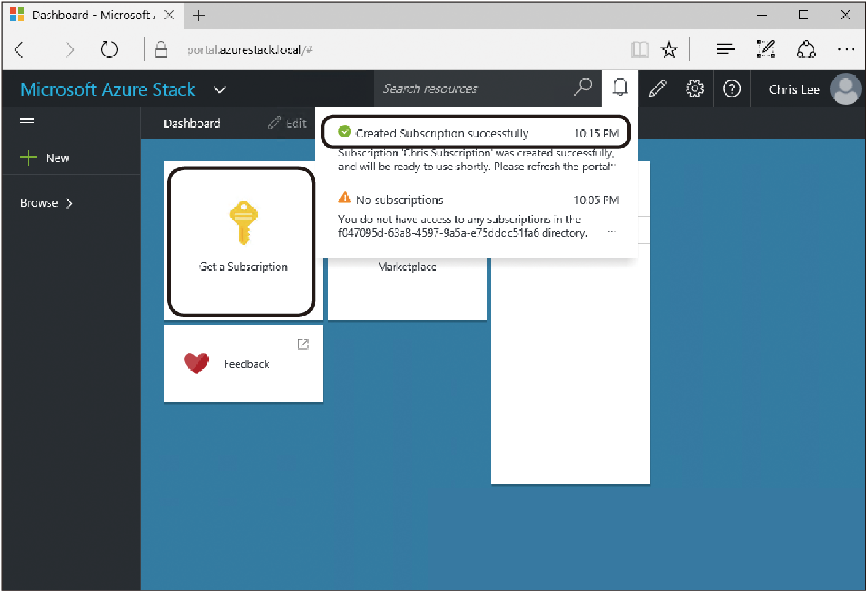
Task: Open the help question mark icon
Action: click(731, 88)
